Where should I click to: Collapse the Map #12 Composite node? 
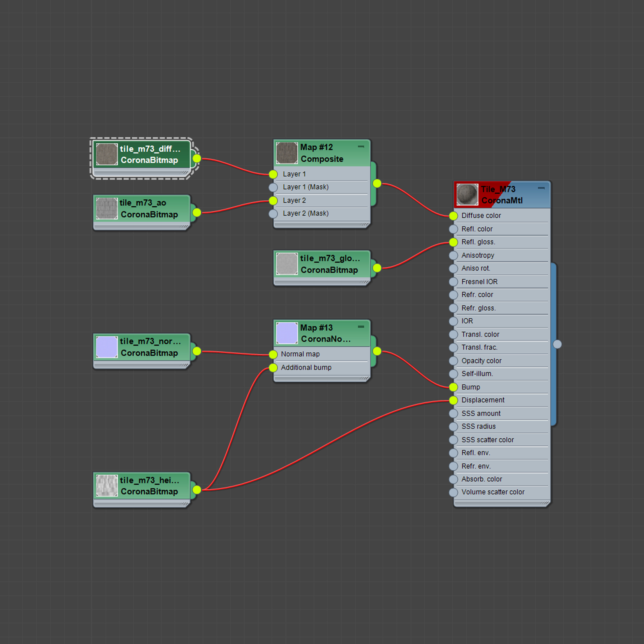pos(361,147)
